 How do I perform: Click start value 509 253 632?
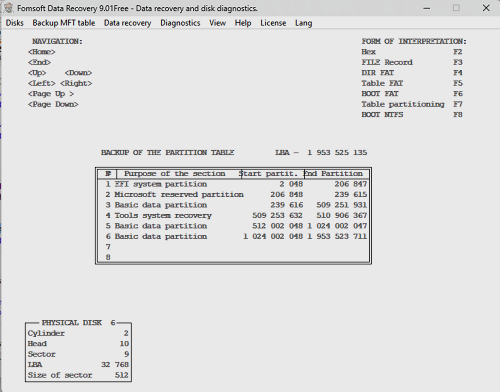pos(277,215)
